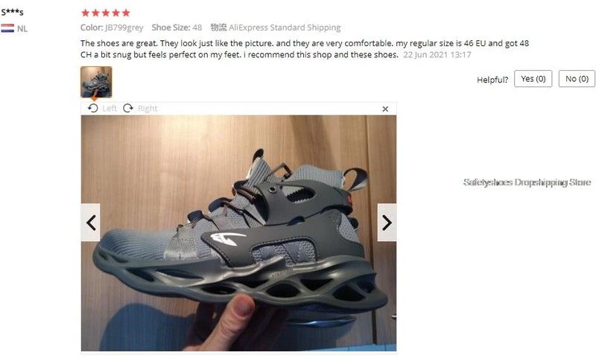Image resolution: width=596 pixels, height=364 pixels.
Task: Click the reviewer name S***s
Action: click(x=12, y=12)
